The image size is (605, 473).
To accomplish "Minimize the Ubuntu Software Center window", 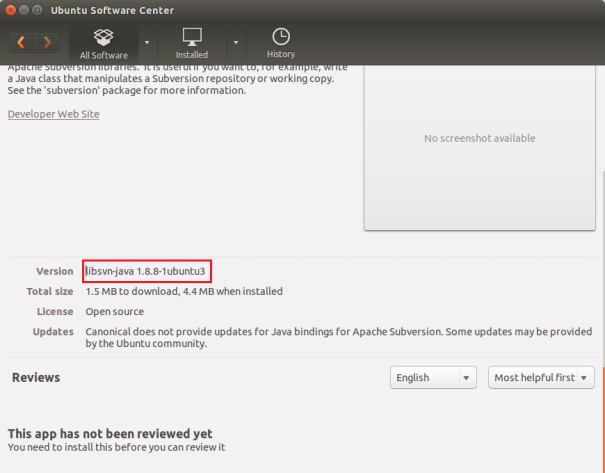I will click(x=24, y=10).
